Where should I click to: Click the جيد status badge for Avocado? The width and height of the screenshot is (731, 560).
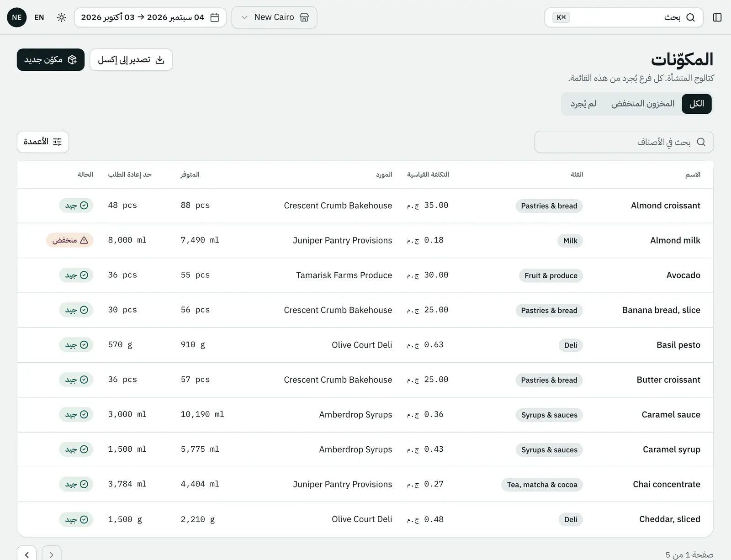point(76,275)
